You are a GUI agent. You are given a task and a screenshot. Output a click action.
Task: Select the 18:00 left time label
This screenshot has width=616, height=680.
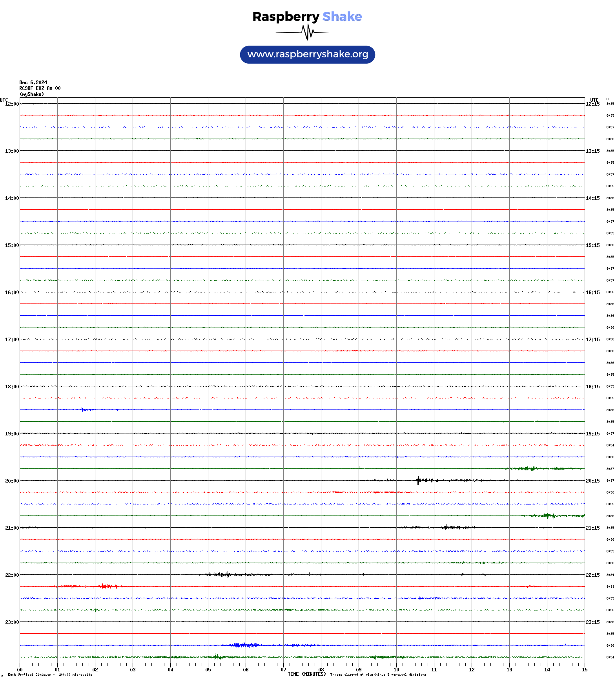click(12, 387)
